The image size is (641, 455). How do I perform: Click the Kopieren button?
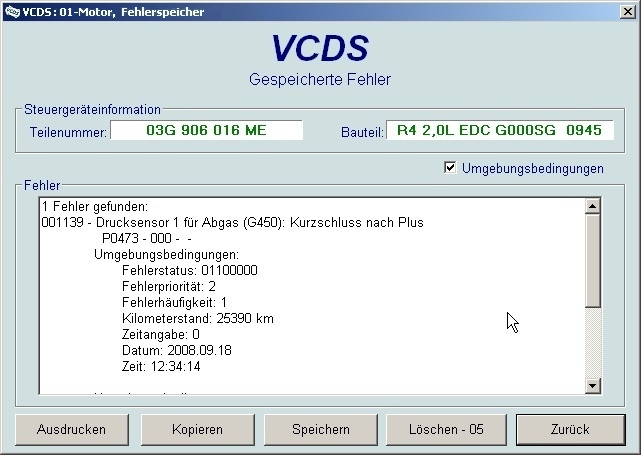[x=197, y=429]
